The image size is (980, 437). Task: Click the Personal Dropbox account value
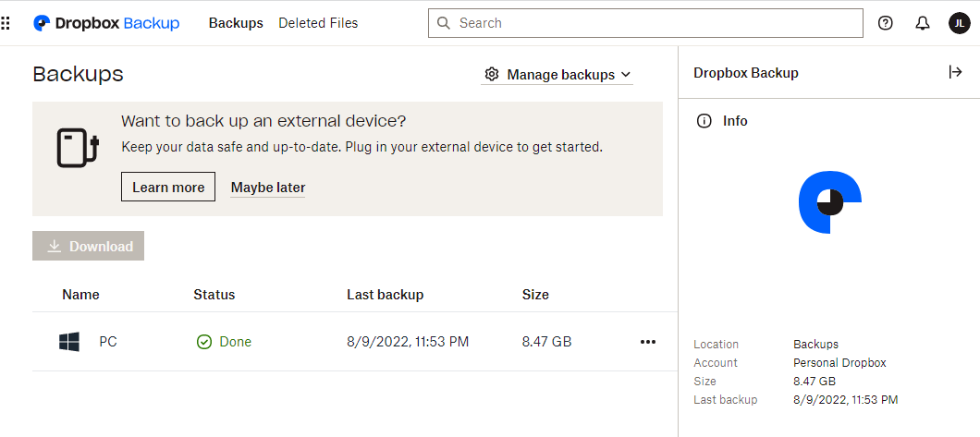coord(839,363)
